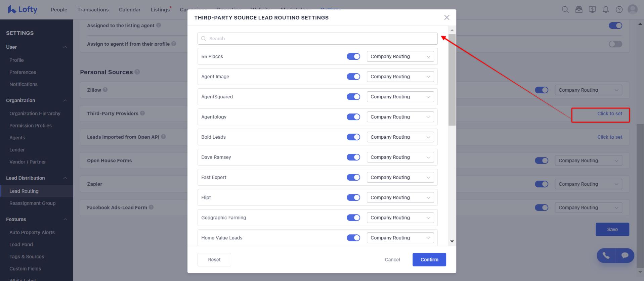This screenshot has height=281, width=644.
Task: Show help for Leads imported from Open API
Action: click(163, 137)
